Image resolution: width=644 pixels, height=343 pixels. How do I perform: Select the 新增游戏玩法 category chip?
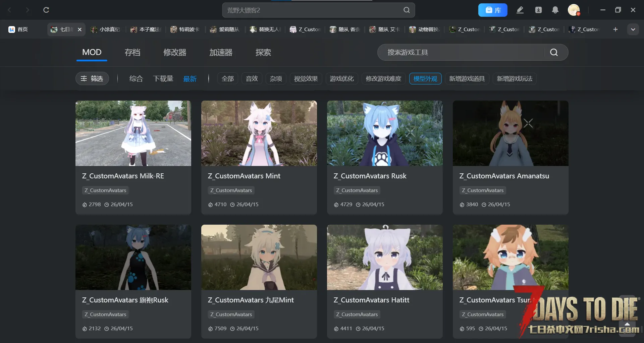point(515,78)
